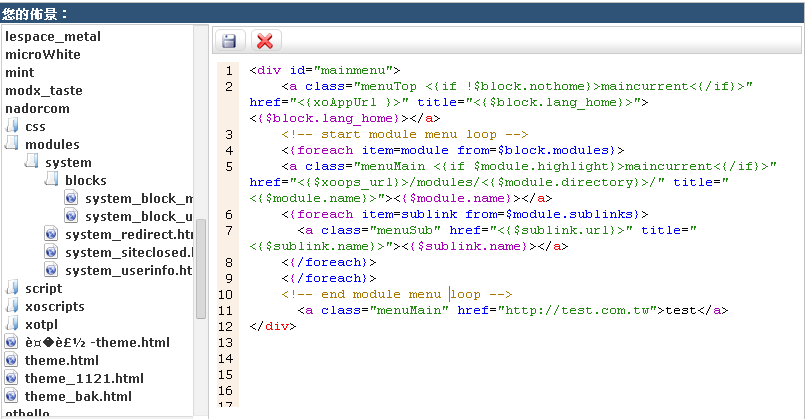806x419 pixels.
Task: Collapse the blocks folder
Action: tap(52, 181)
